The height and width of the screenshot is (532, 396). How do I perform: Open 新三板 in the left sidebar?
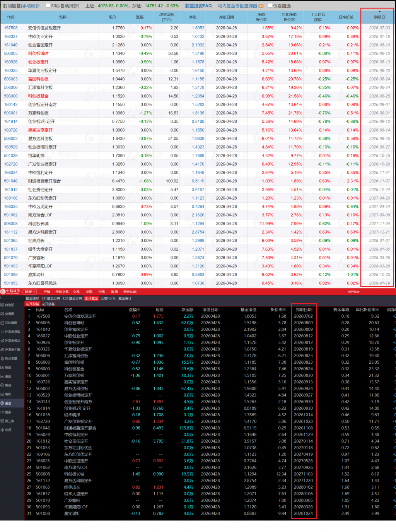[x=8, y=421]
